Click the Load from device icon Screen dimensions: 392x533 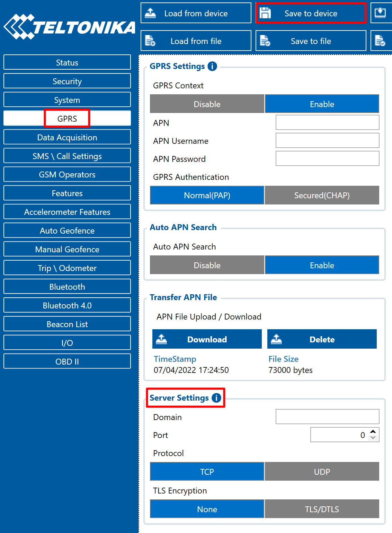pos(150,13)
